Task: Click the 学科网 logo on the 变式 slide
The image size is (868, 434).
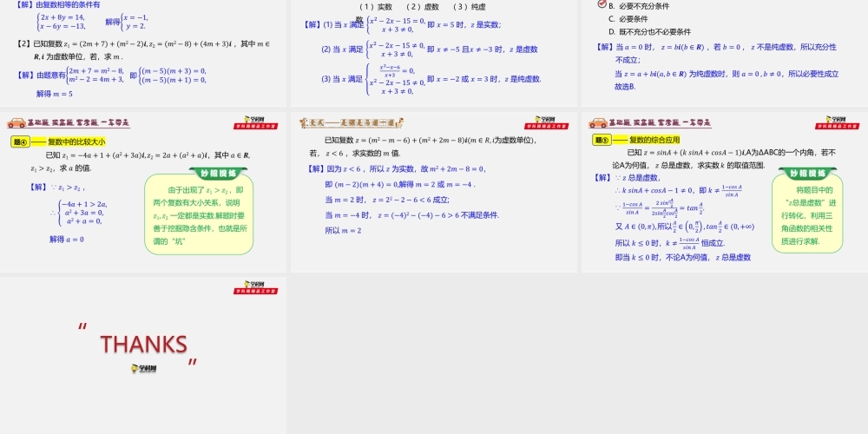Action: click(x=546, y=122)
